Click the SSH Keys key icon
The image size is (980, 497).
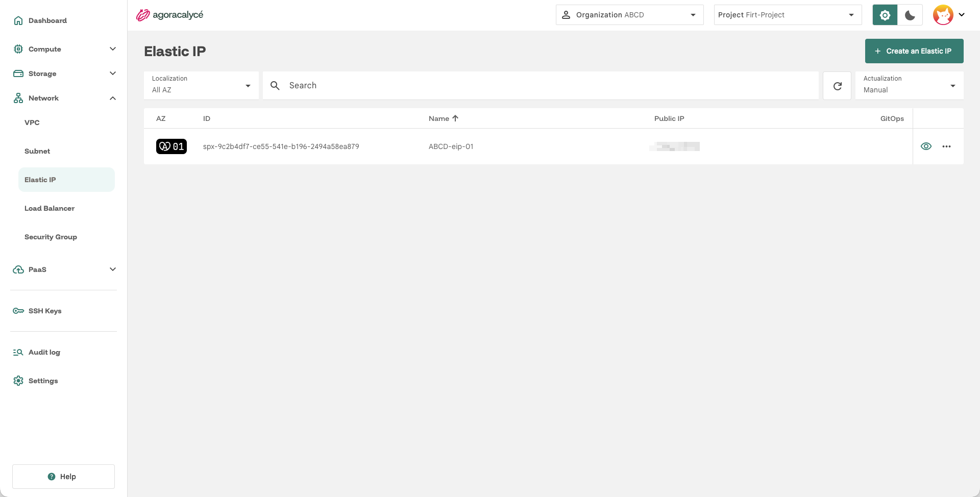pos(18,311)
